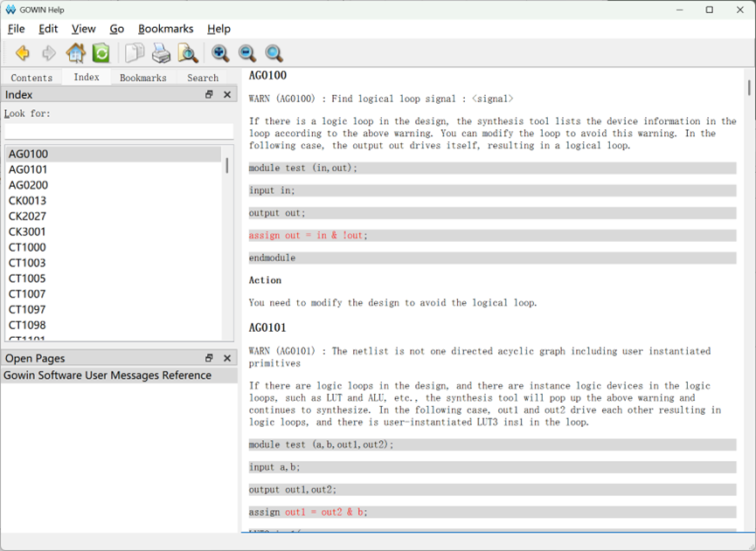
Task: Open the View menu
Action: (x=84, y=29)
